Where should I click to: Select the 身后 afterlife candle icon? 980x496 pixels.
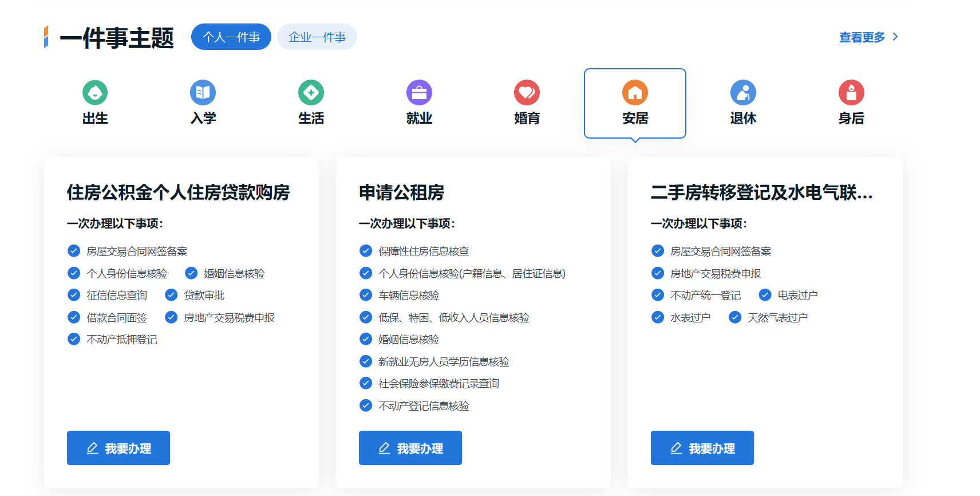click(x=851, y=92)
